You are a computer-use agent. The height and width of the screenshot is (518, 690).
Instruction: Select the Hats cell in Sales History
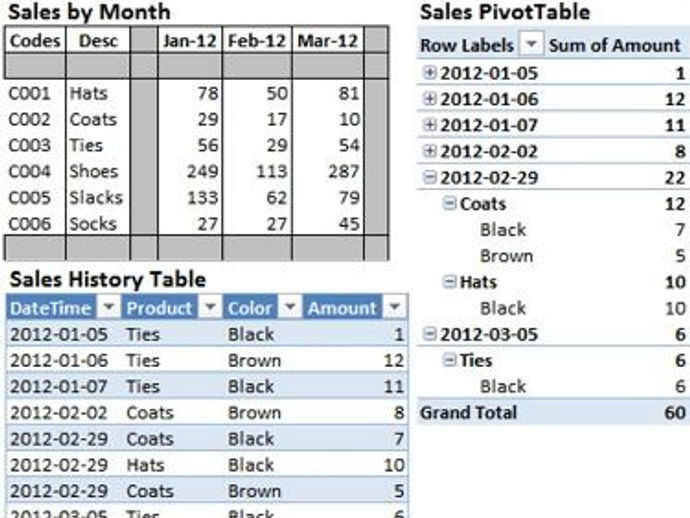coord(145,465)
